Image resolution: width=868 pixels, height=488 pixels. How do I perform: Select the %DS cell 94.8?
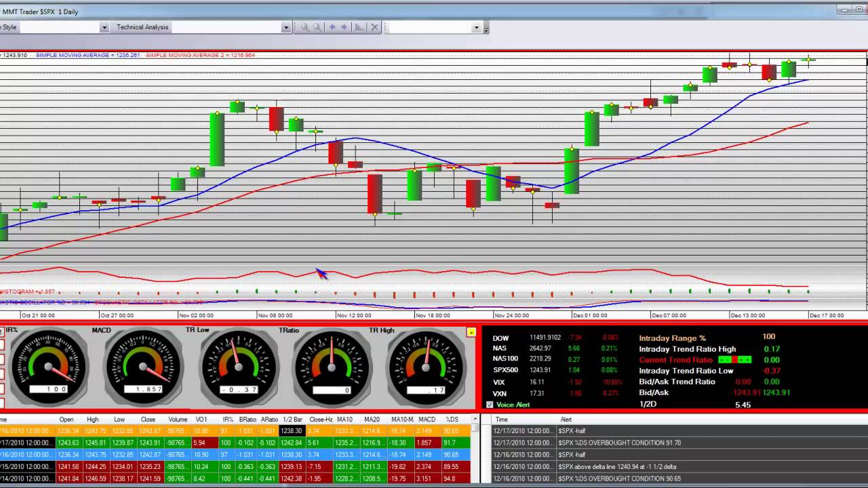455,479
